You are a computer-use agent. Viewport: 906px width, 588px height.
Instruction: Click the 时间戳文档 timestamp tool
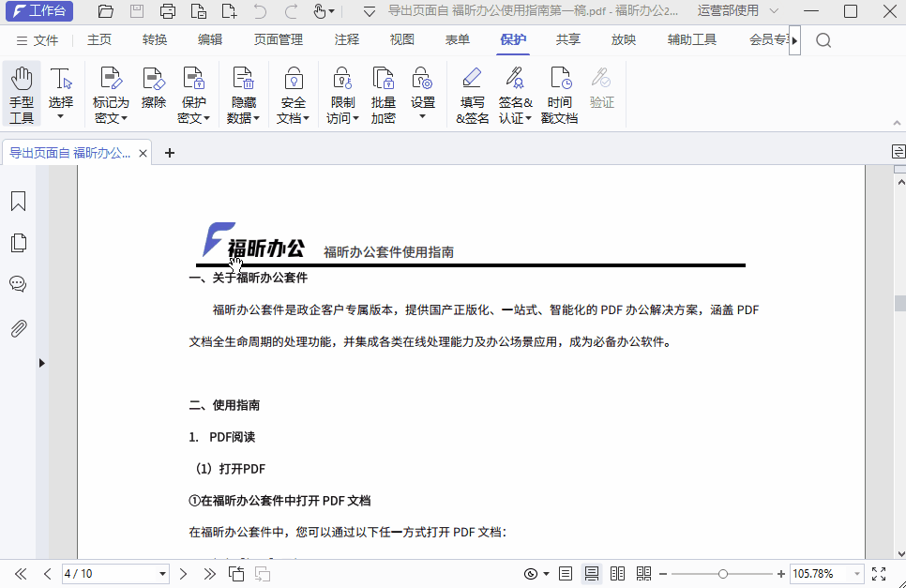click(x=559, y=92)
